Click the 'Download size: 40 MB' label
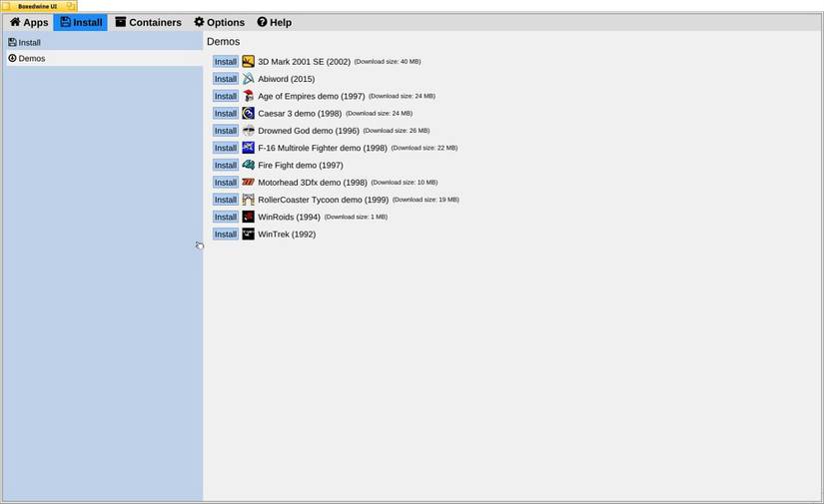This screenshot has width=824, height=504. [x=388, y=62]
